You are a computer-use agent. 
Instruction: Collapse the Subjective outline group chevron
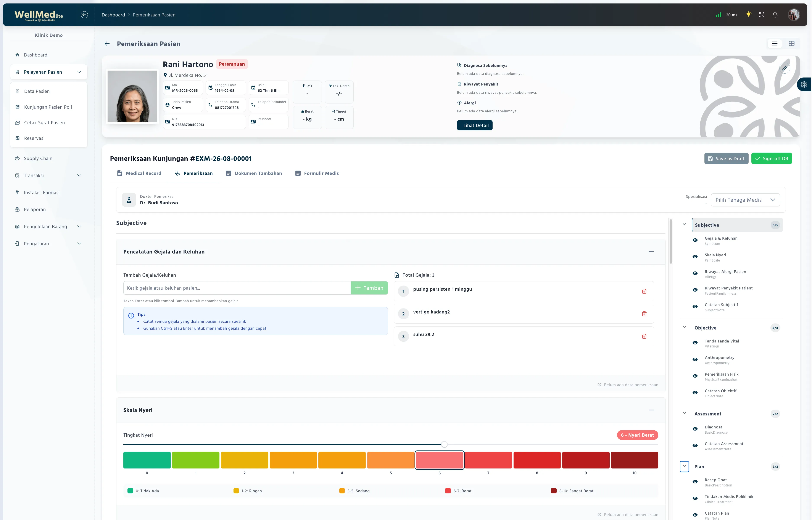(x=684, y=224)
